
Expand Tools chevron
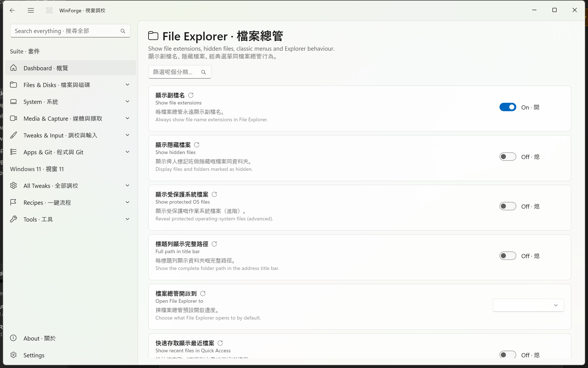point(127,219)
